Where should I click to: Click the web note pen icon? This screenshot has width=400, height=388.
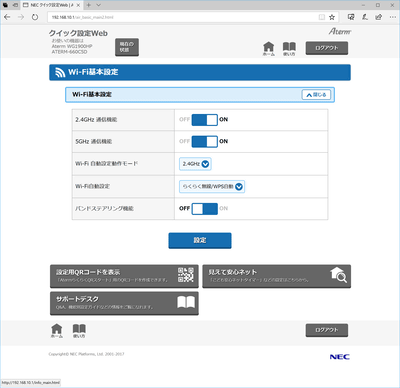365,17
